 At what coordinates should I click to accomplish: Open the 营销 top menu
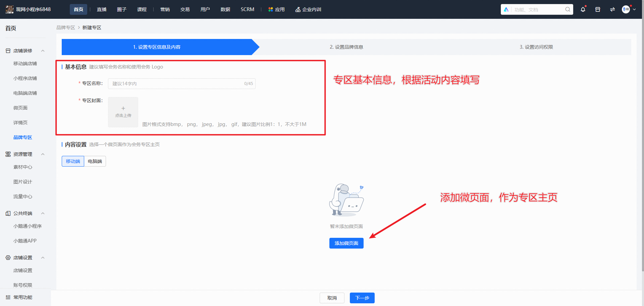165,9
